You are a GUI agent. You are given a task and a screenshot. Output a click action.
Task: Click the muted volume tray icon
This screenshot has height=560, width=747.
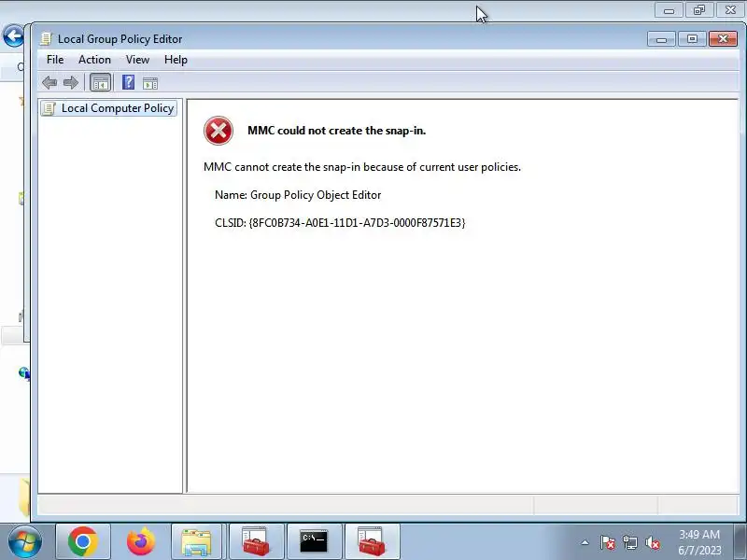click(x=652, y=542)
